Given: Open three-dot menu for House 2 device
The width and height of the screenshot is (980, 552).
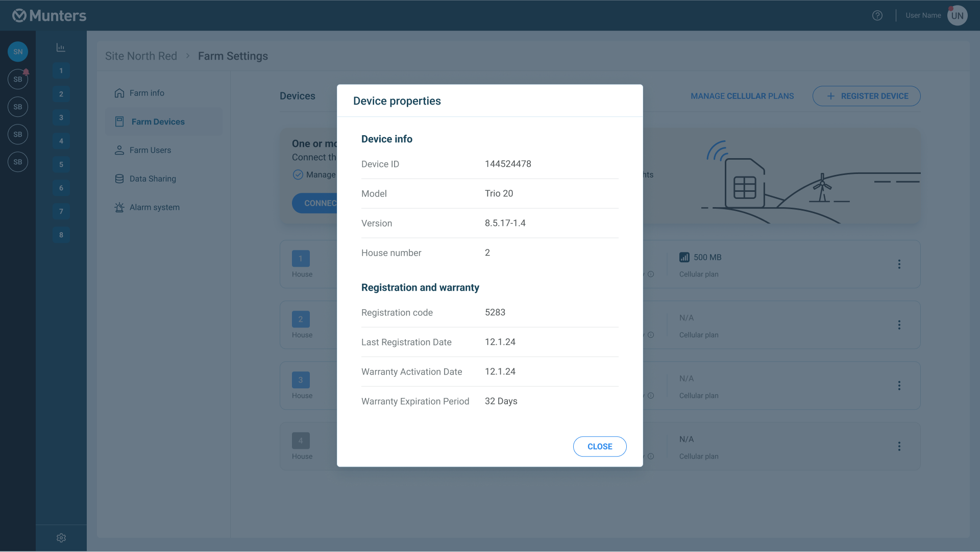Looking at the screenshot, I should click(899, 325).
